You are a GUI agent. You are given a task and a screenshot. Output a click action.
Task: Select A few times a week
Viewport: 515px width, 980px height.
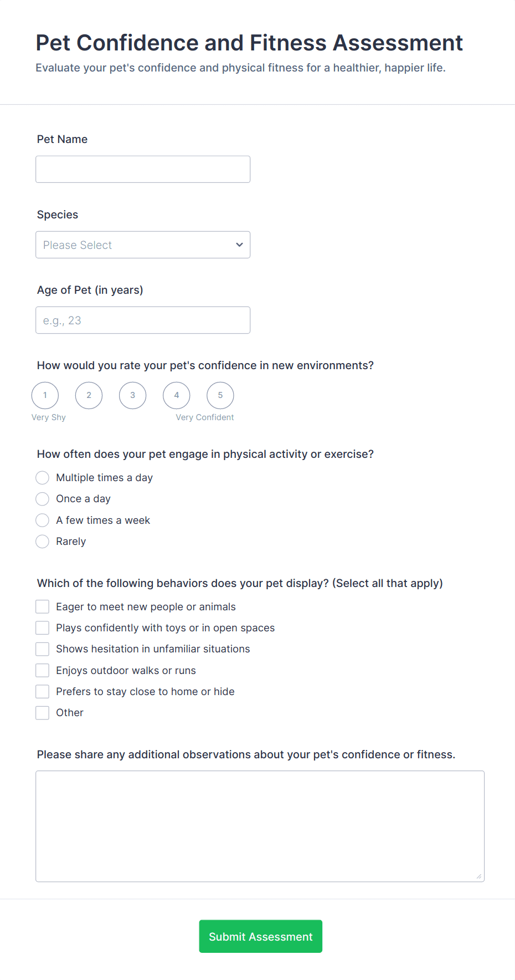(43, 520)
